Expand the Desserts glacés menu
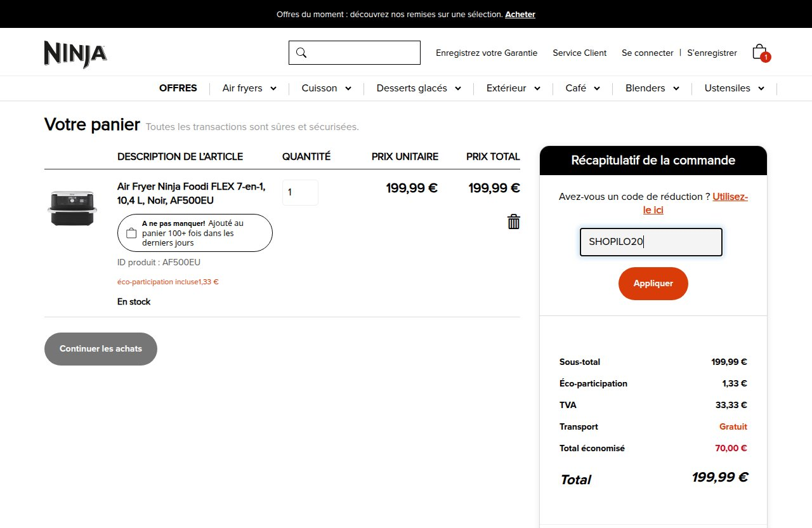This screenshot has width=812, height=528. (x=419, y=88)
